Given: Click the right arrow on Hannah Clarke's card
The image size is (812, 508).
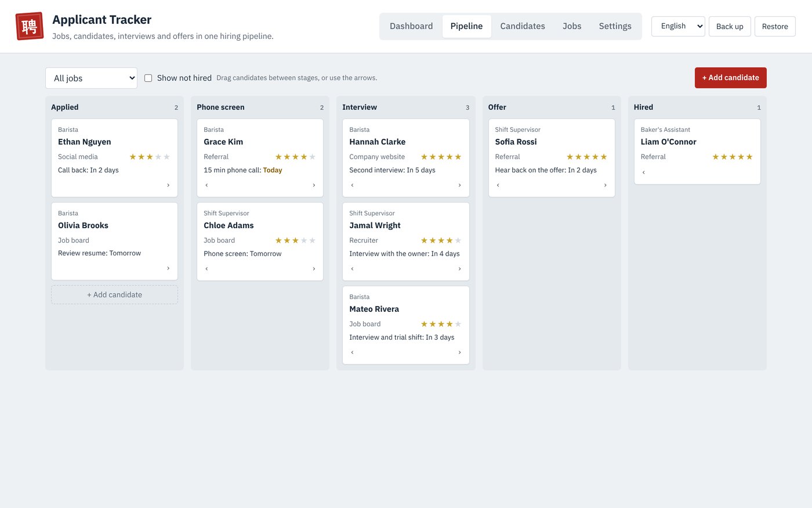Looking at the screenshot, I should pos(459,185).
